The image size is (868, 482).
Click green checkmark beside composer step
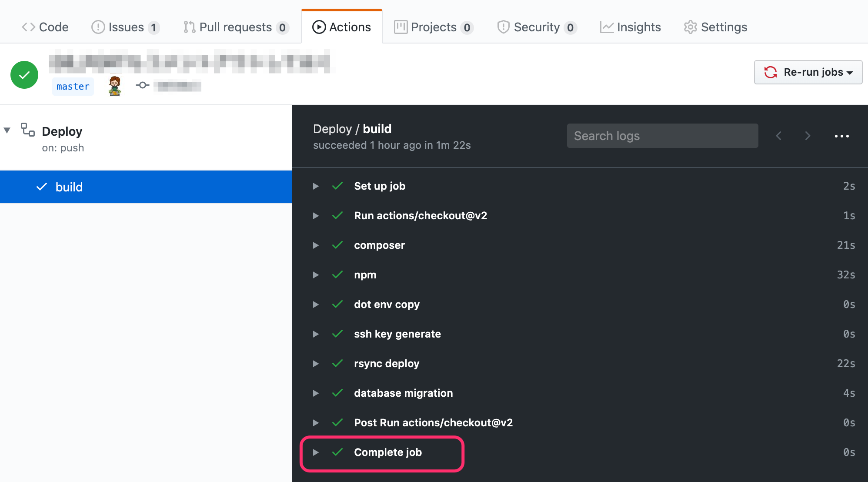(x=337, y=245)
